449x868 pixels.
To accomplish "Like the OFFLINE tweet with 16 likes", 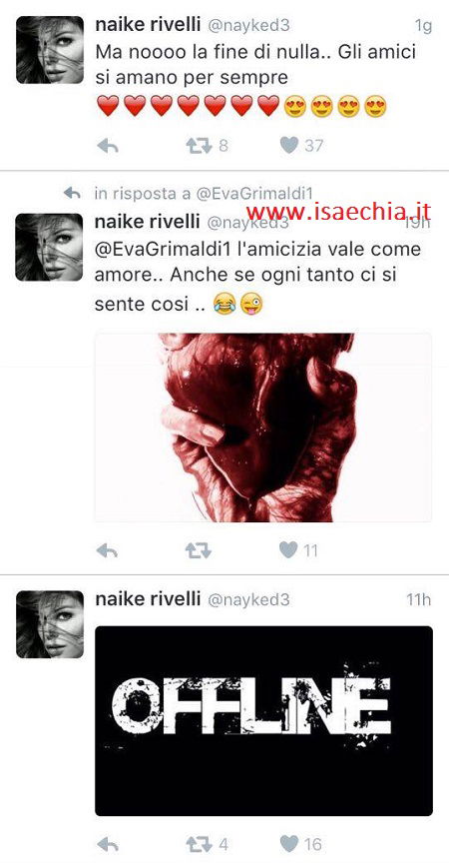I will point(289,844).
